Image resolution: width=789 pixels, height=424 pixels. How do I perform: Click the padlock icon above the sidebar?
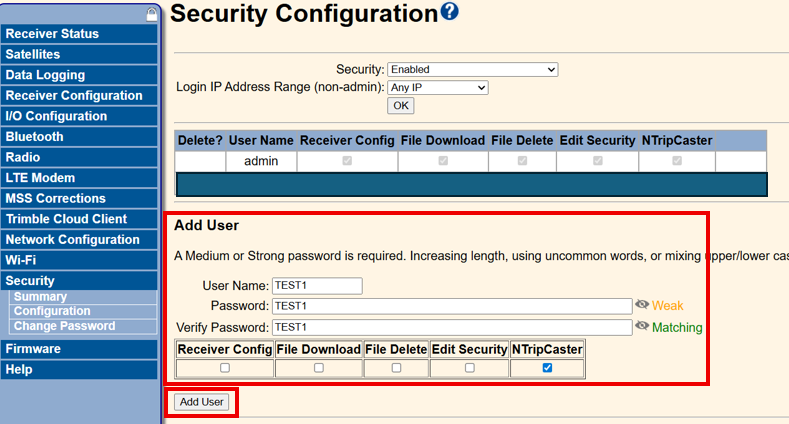click(151, 15)
